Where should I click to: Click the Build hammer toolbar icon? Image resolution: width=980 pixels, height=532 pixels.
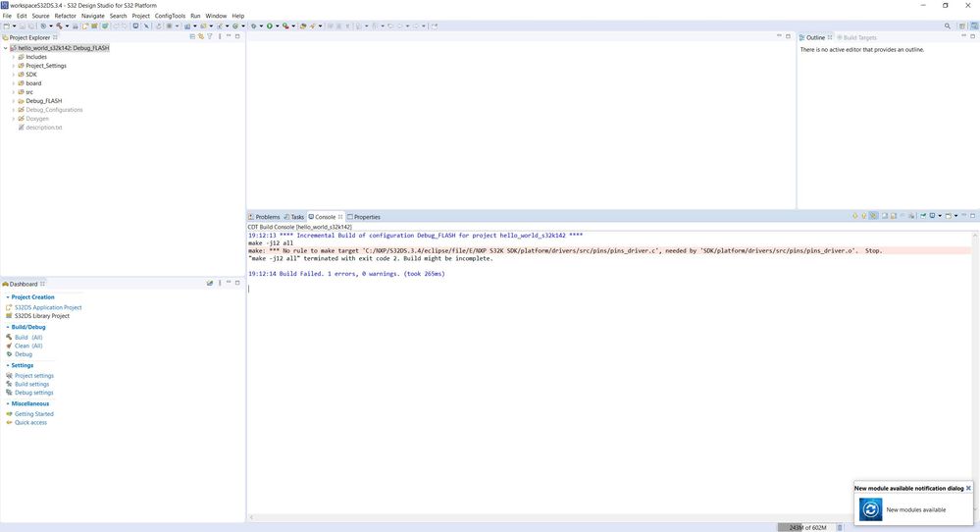[59, 26]
